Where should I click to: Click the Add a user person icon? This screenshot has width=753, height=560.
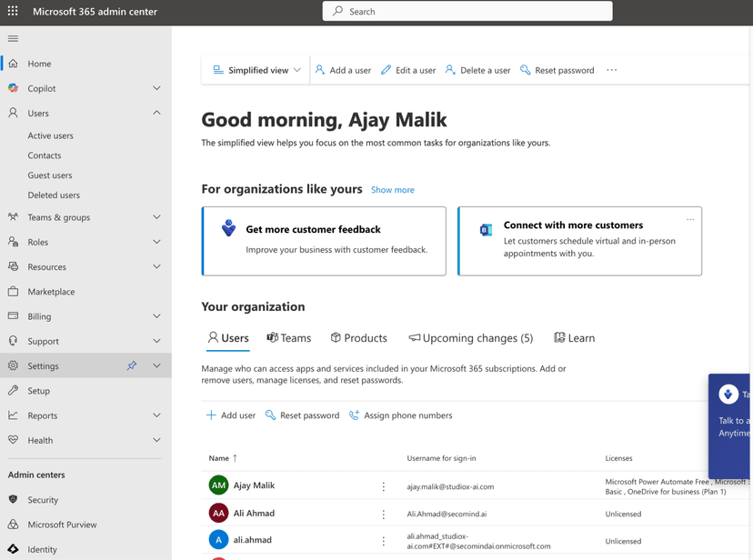click(x=319, y=70)
